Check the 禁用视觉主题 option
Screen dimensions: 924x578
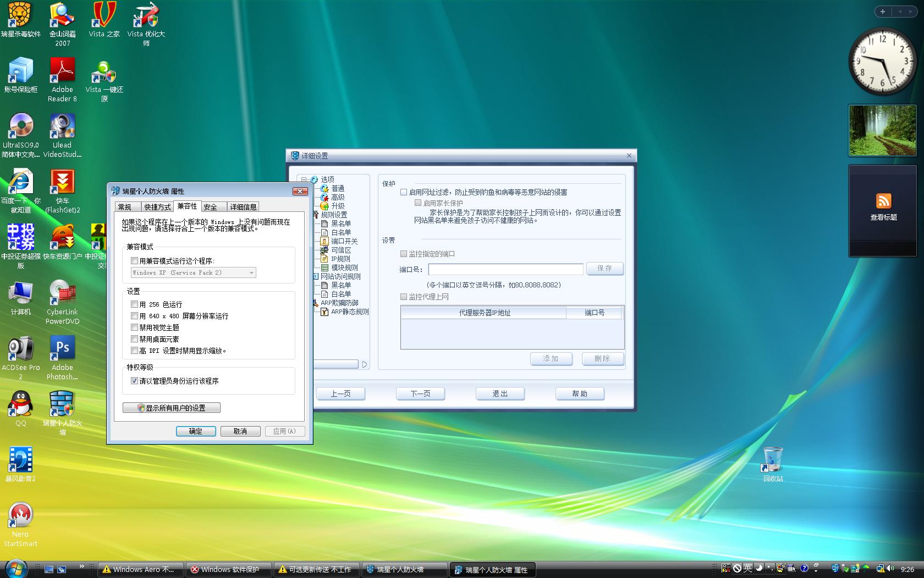(134, 328)
